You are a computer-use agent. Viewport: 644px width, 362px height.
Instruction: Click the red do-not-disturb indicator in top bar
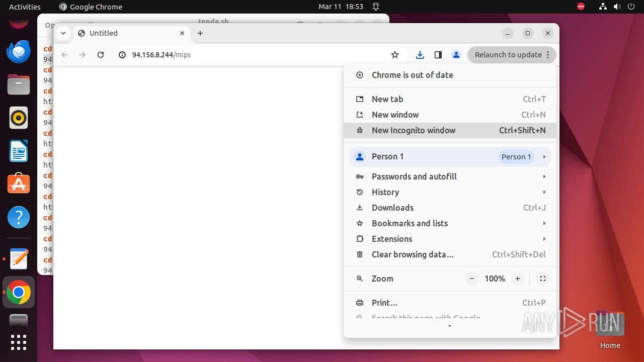coord(581,7)
